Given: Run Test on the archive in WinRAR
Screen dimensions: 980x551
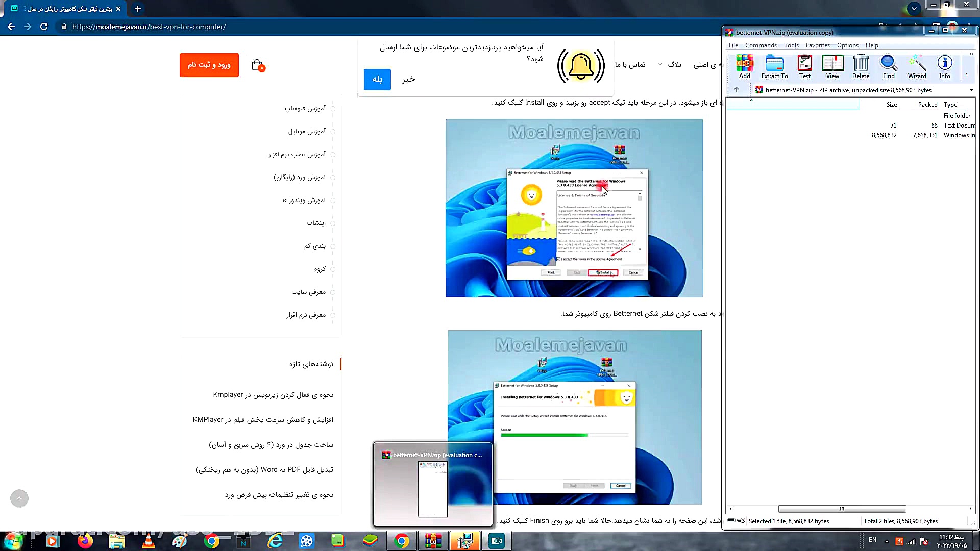Looking at the screenshot, I should pyautogui.click(x=804, y=67).
